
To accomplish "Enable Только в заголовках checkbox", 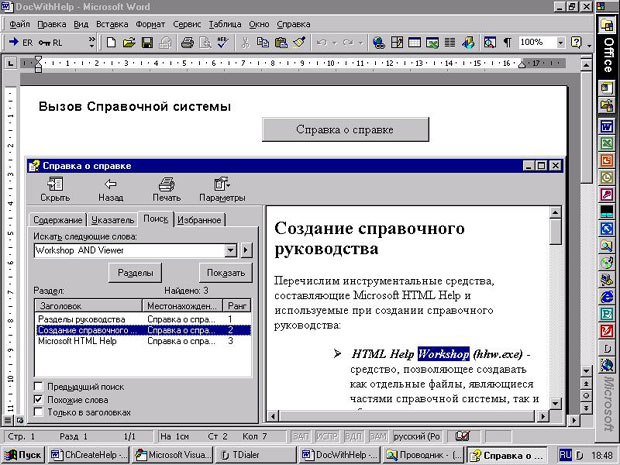I will pos(38,412).
